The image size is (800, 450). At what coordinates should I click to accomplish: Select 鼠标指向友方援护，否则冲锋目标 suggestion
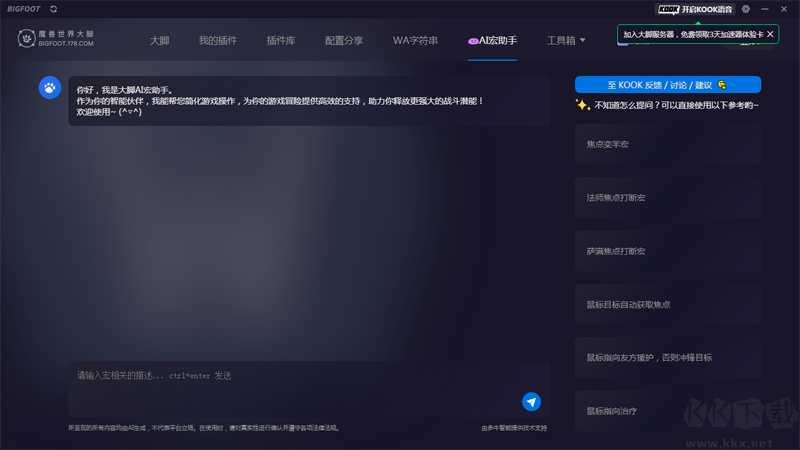click(668, 358)
